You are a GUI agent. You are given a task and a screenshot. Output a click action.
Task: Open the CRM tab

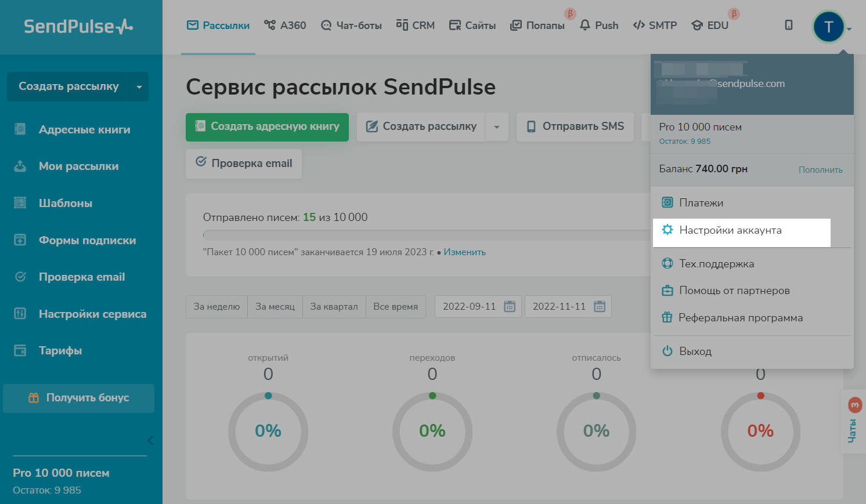pyautogui.click(x=416, y=26)
